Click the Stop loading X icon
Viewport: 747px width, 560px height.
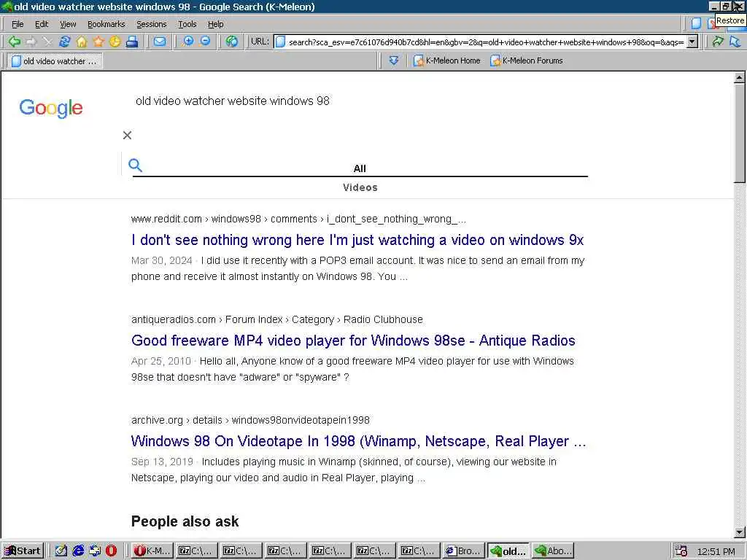point(47,42)
